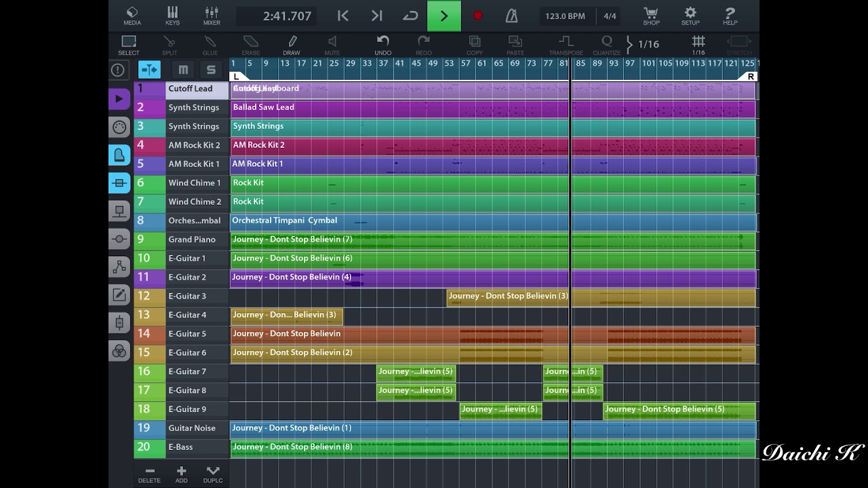This screenshot has width=868, height=488.
Task: Open the 4/4 time signature selector
Action: 610,16
